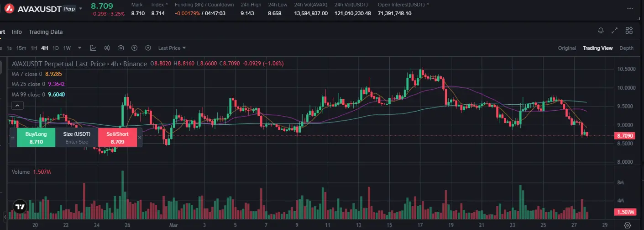
Task: Collapse the indicator legend chevron
Action: point(17,106)
